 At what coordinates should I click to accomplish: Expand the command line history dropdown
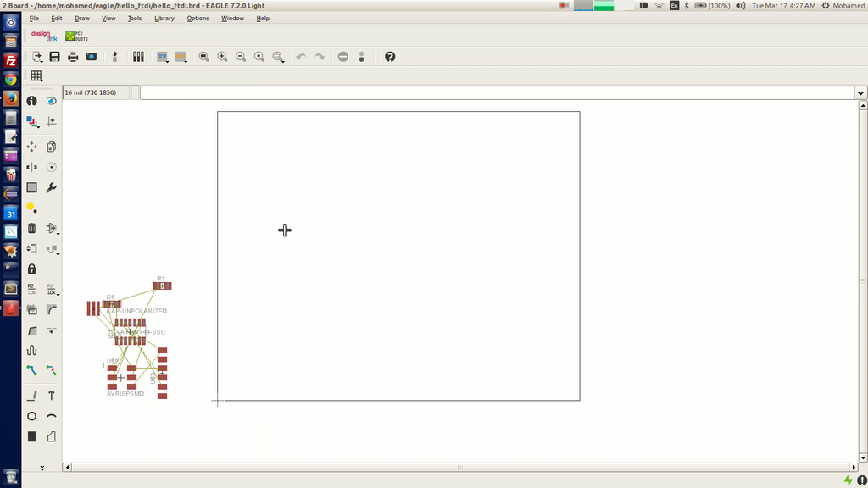point(860,93)
